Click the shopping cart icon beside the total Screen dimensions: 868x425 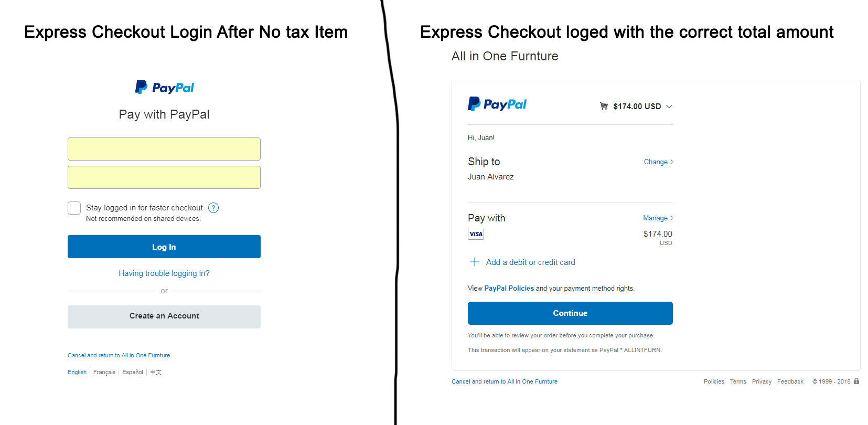tap(604, 106)
